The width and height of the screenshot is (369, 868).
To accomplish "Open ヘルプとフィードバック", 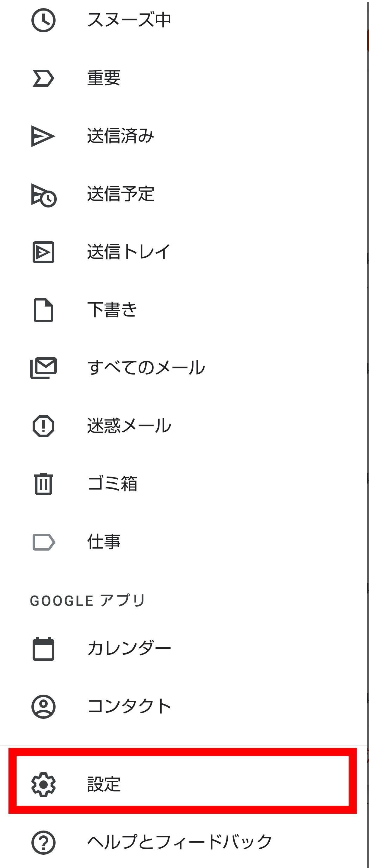I will pyautogui.click(x=180, y=842).
